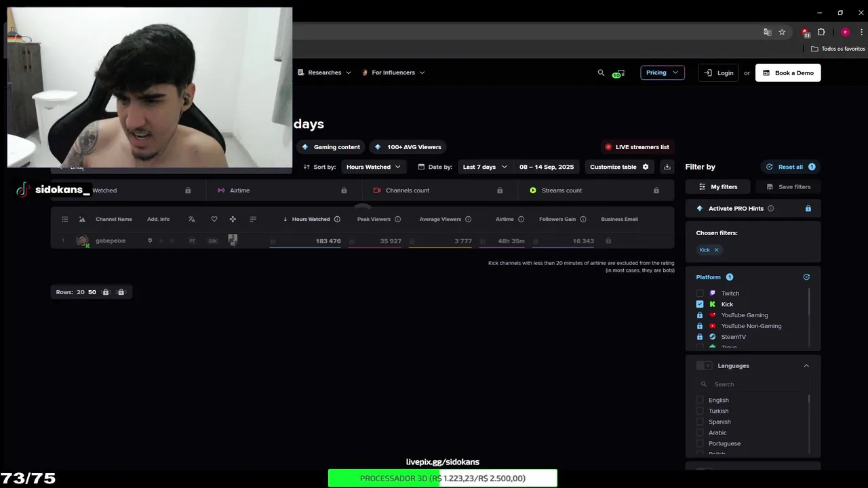Open the notifications icon with green 10 badge
Image resolution: width=868 pixels, height=488 pixels.
[618, 73]
